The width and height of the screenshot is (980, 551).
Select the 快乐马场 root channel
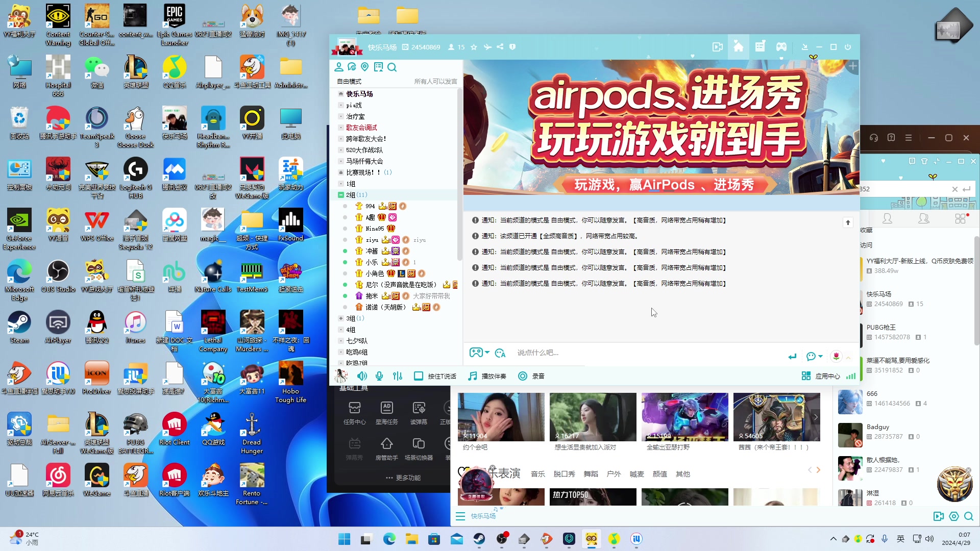(359, 94)
